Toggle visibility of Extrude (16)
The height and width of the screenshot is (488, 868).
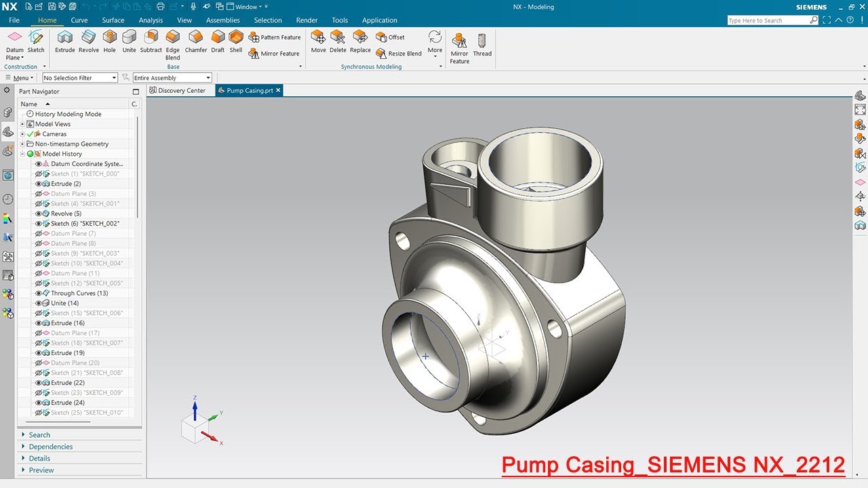coord(39,323)
